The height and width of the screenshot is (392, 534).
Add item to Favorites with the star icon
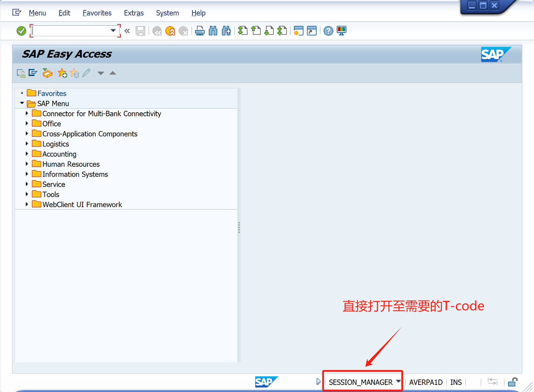[62, 73]
